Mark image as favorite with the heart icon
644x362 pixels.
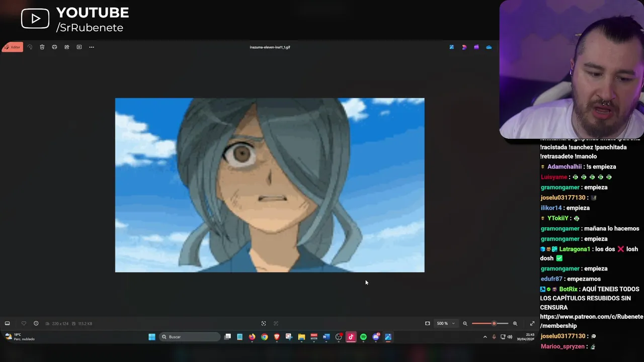click(x=24, y=323)
